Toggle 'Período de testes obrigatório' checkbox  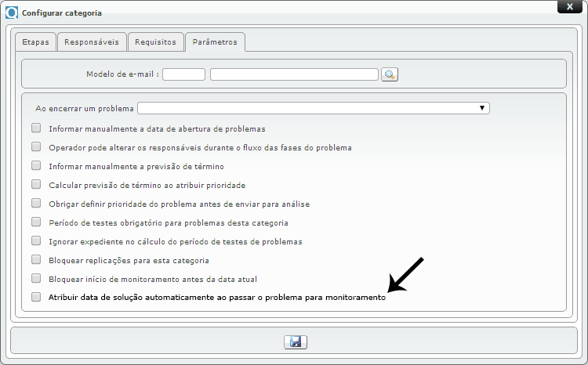[36, 222]
